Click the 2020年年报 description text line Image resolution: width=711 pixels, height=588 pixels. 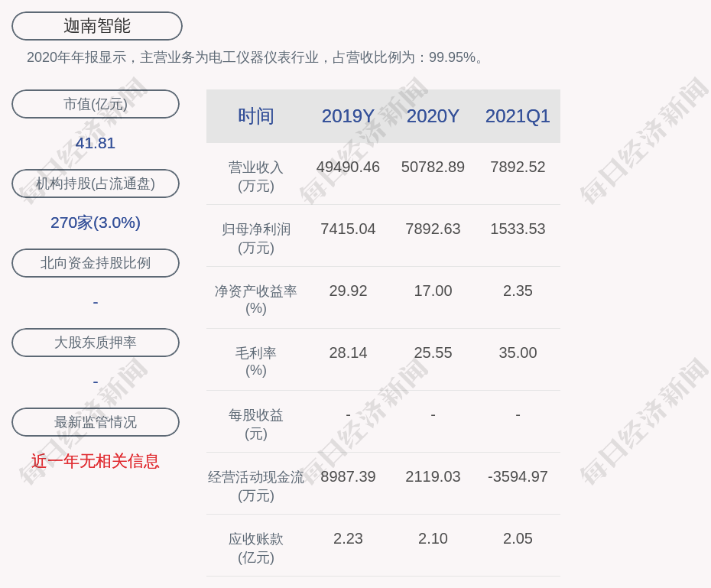(x=257, y=57)
